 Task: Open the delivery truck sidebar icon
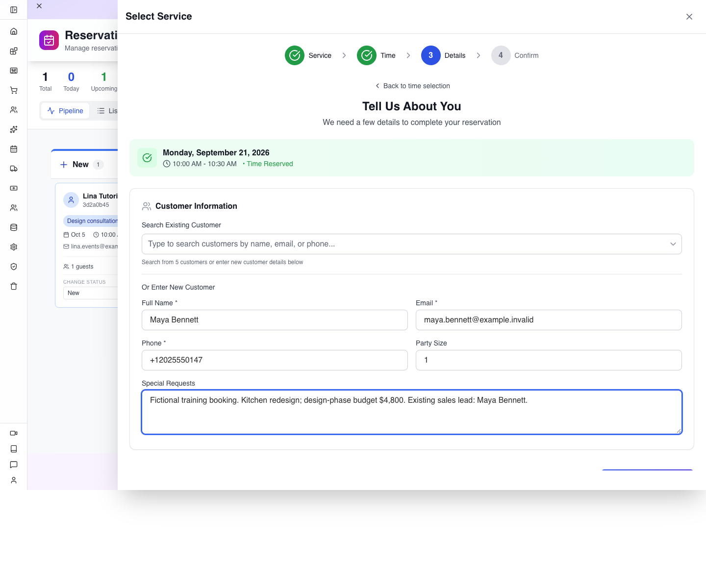click(14, 169)
